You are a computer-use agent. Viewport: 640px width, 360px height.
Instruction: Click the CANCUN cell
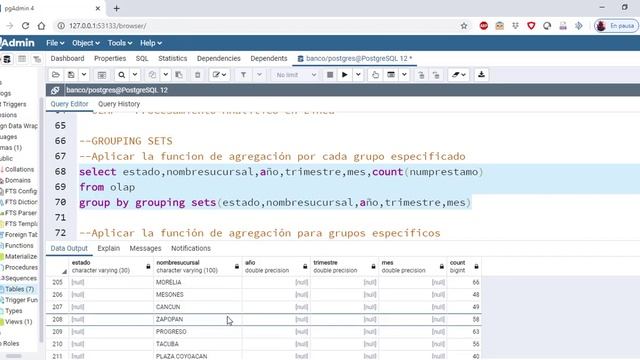(198, 307)
